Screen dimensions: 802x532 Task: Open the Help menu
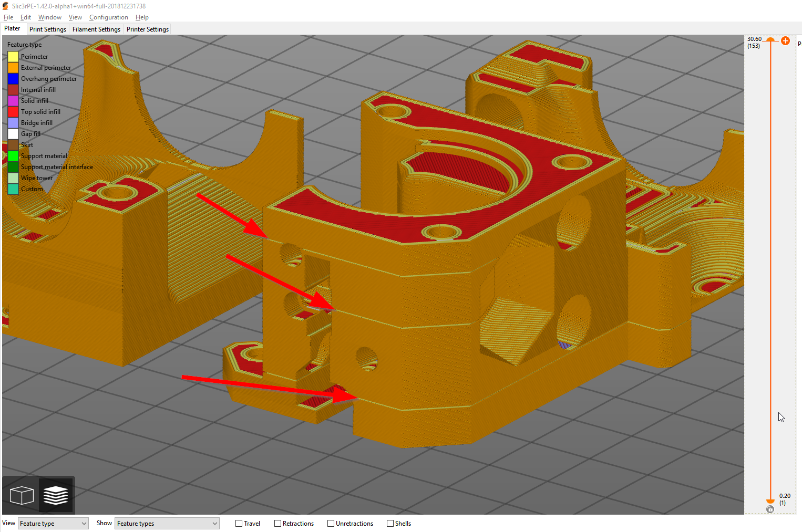[x=142, y=17]
